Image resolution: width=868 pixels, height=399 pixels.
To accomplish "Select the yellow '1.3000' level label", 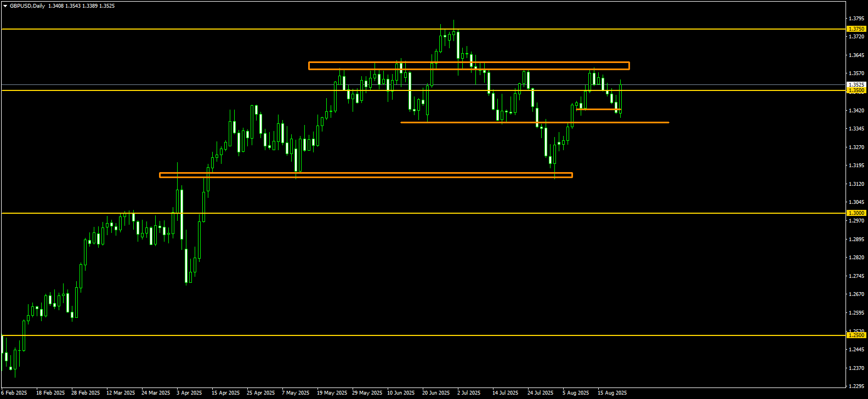I will 856,213.
